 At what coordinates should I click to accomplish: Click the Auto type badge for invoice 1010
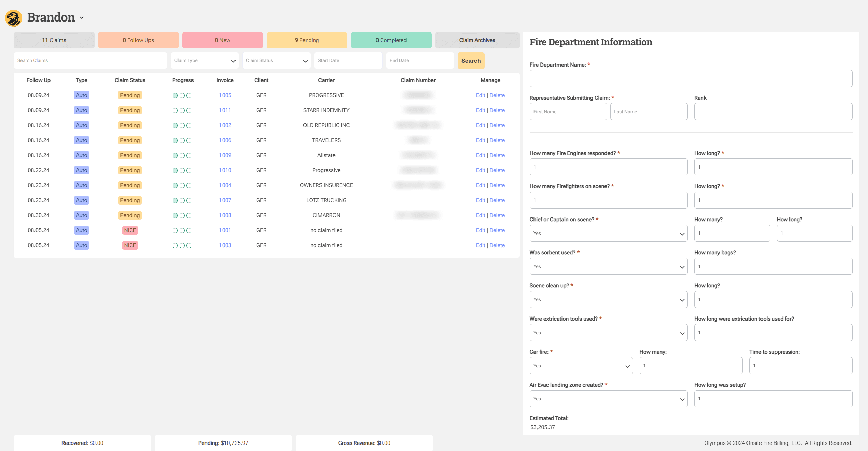point(81,170)
